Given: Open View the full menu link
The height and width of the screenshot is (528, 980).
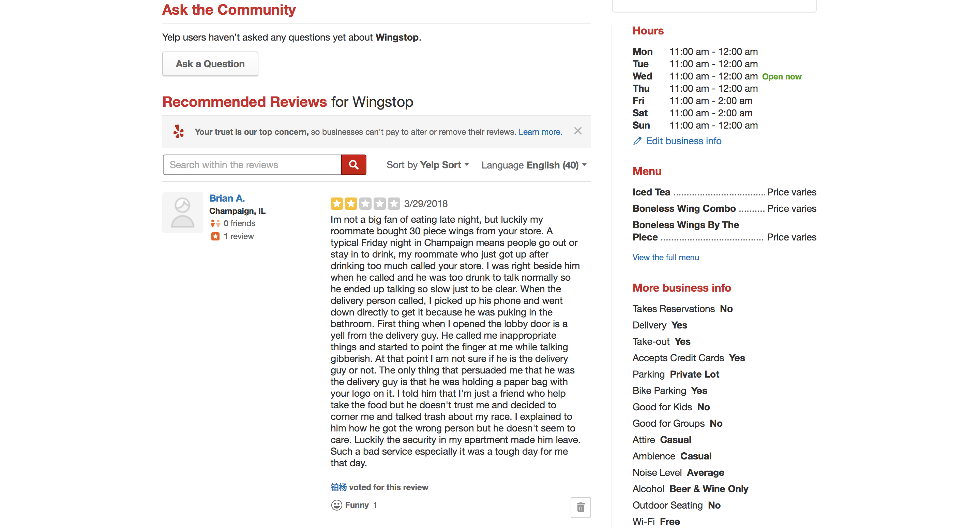Looking at the screenshot, I should point(666,257).
